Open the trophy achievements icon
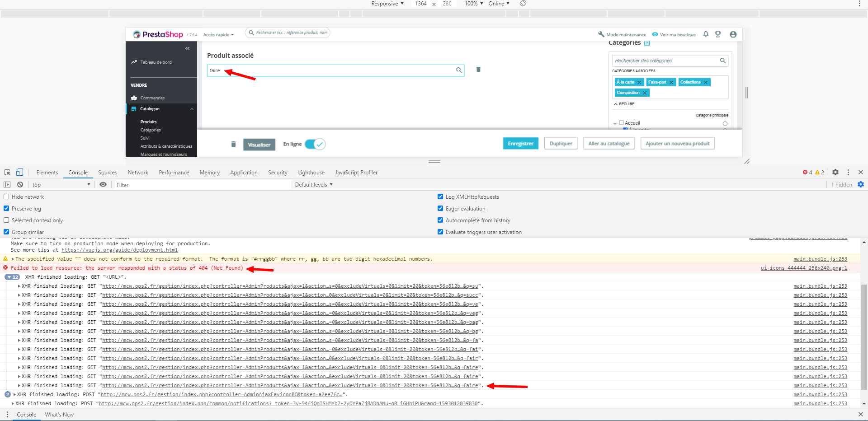 (718, 34)
